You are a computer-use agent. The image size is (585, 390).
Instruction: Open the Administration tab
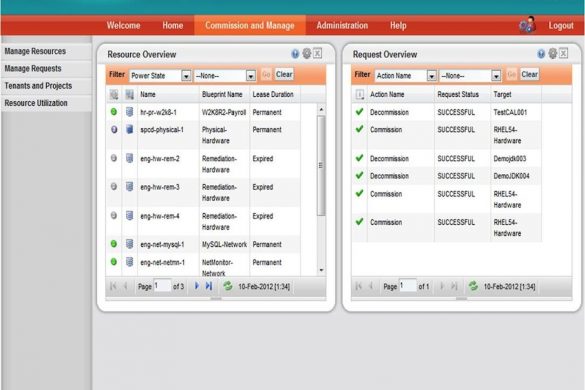click(342, 25)
